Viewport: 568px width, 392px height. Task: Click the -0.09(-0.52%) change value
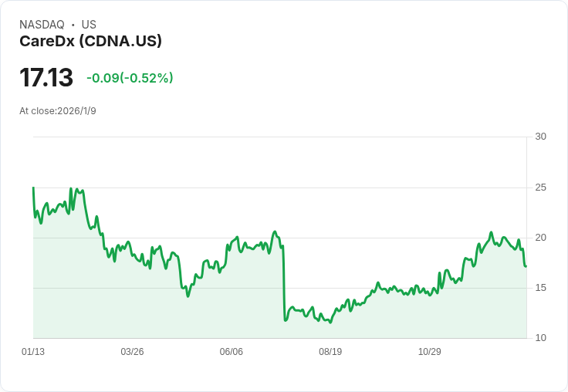click(x=130, y=78)
